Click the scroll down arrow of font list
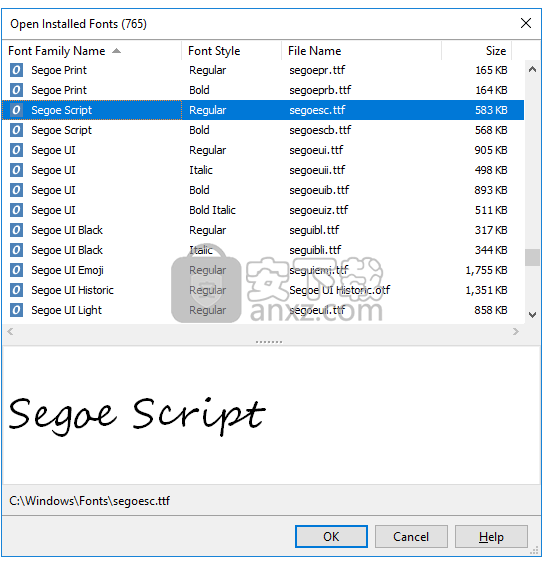The image size is (558, 569). pyautogui.click(x=532, y=315)
